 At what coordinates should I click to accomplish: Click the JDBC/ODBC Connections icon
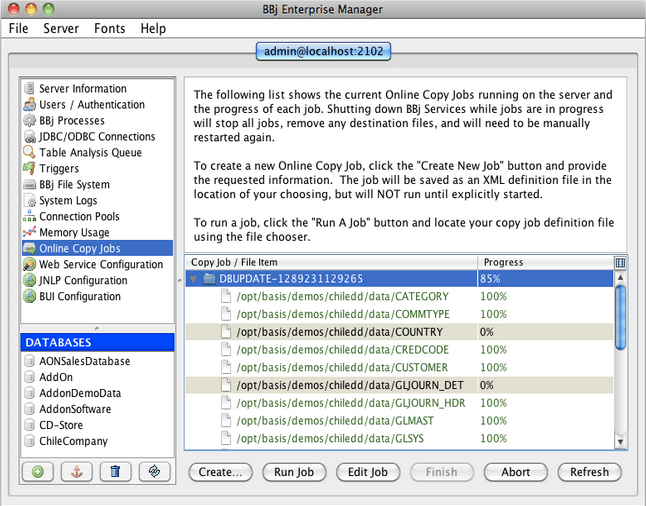(29, 136)
